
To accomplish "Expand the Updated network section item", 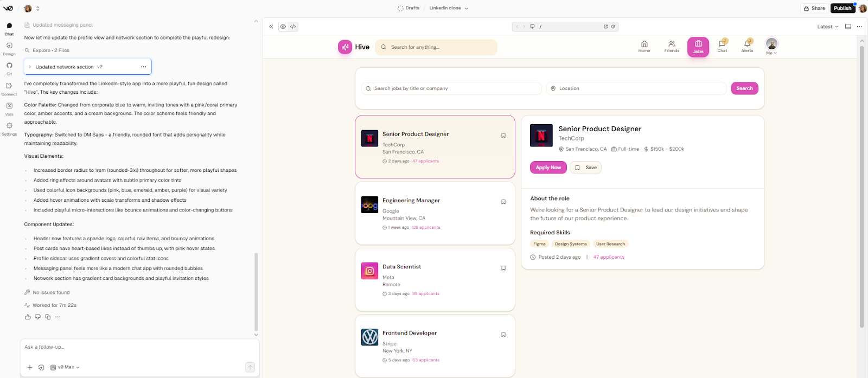I will tap(30, 67).
